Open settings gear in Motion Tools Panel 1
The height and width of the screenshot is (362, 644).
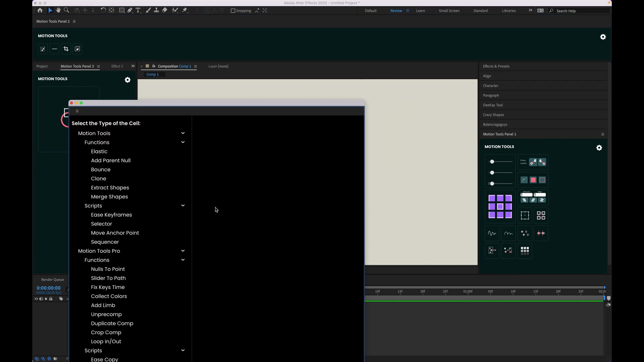point(599,148)
